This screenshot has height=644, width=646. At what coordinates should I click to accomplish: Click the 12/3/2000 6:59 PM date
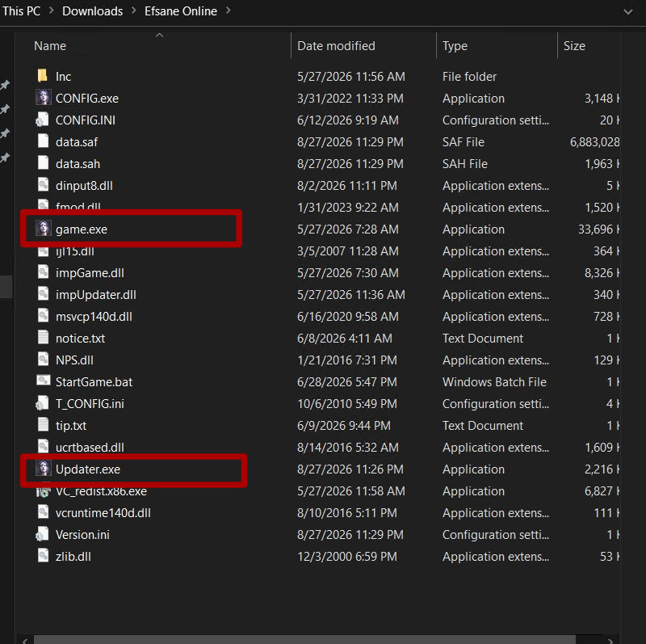tap(347, 557)
